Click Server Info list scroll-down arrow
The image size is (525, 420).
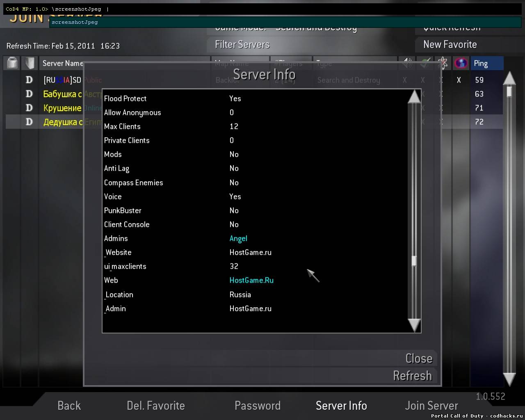[x=414, y=325]
